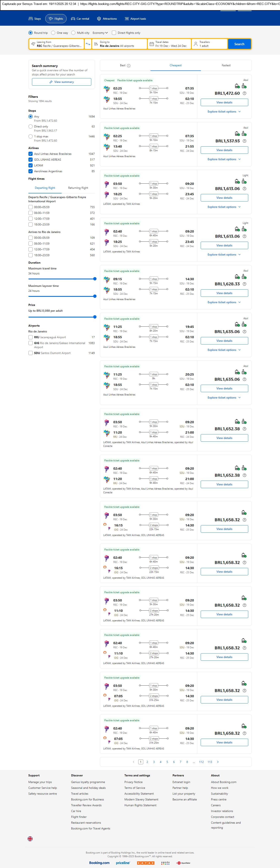Select the One way radio button
Viewport: 280px width, 868px height.
click(53, 33)
